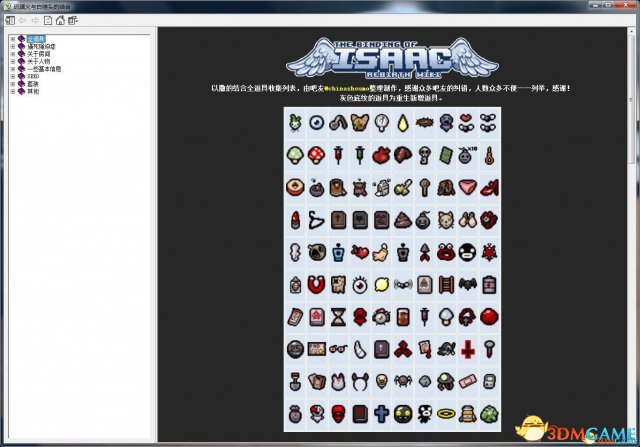Open the Options toolbar menu
Viewport: 640px width, 447px height.
(73, 20)
